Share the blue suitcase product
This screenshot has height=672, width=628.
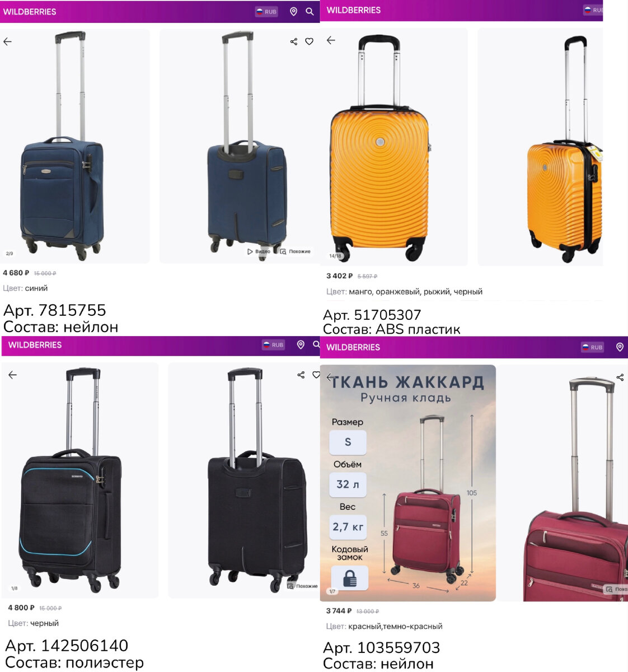(x=294, y=41)
